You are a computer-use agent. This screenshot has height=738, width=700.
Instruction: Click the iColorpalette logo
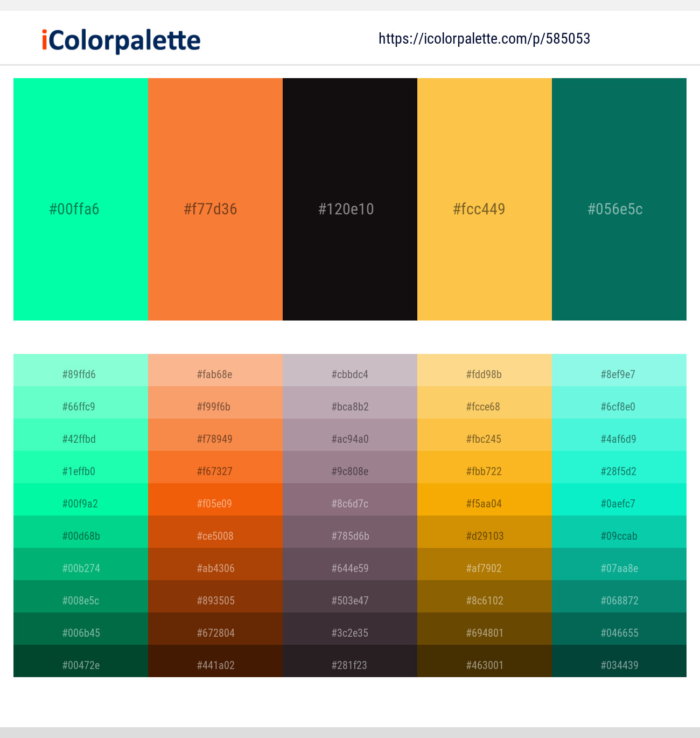pyautogui.click(x=121, y=40)
